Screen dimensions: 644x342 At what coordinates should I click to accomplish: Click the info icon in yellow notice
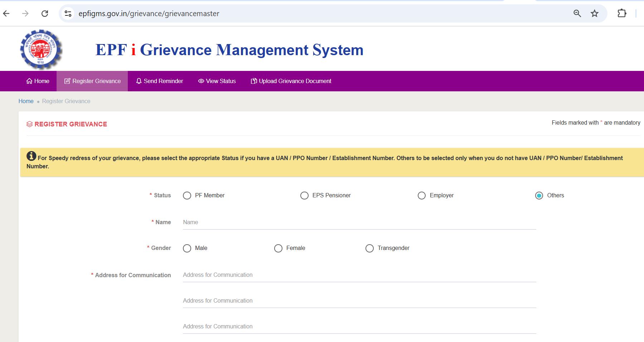coord(32,156)
